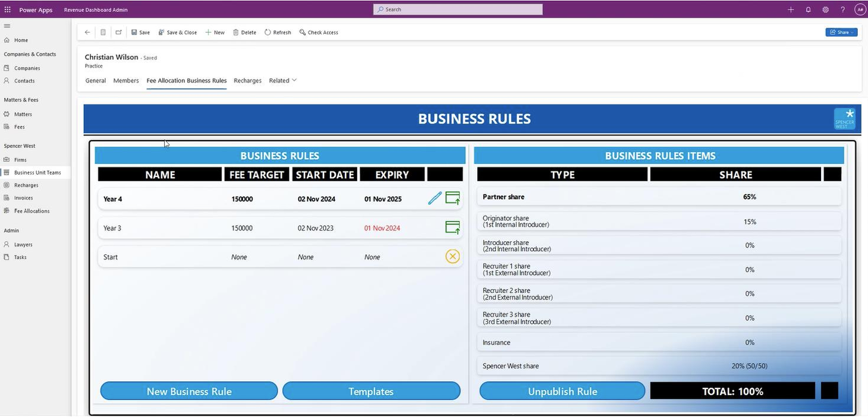The image size is (868, 417).
Task: Open Business Unit Teams in sidebar
Action: 37,172
